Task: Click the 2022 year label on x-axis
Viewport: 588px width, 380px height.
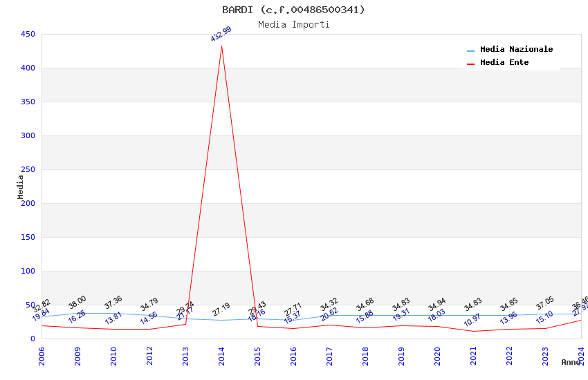Action: [x=510, y=356]
